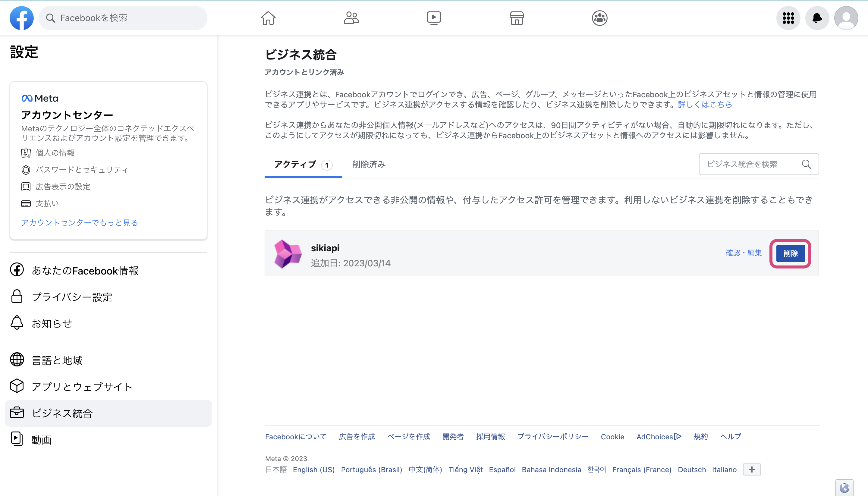Open the Marketplace storefront icon
This screenshot has width=868, height=496.
(x=517, y=18)
